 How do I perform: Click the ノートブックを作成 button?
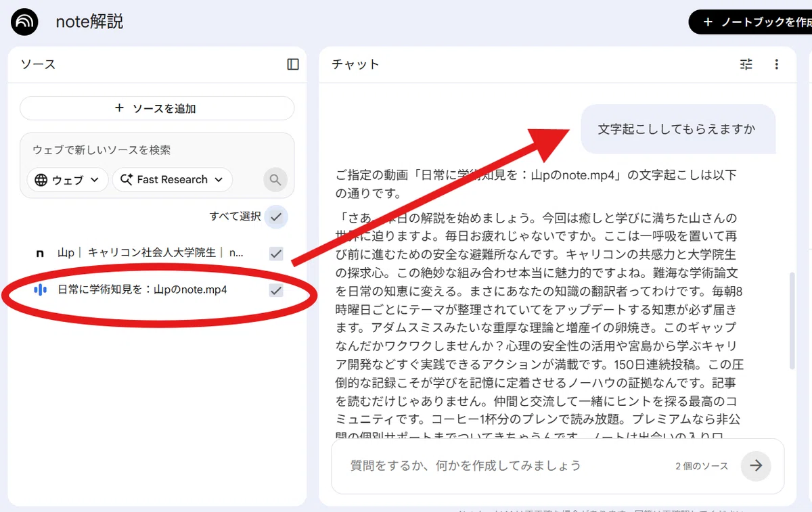pyautogui.click(x=751, y=22)
